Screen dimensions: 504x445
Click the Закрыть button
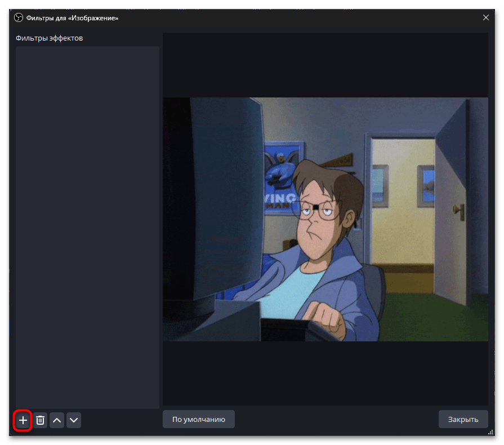[463, 419]
